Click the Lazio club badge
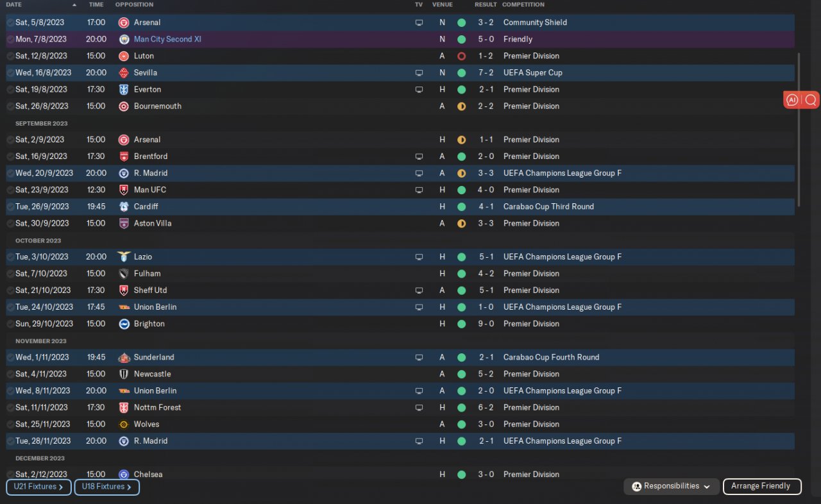The image size is (821, 504). pyautogui.click(x=124, y=256)
